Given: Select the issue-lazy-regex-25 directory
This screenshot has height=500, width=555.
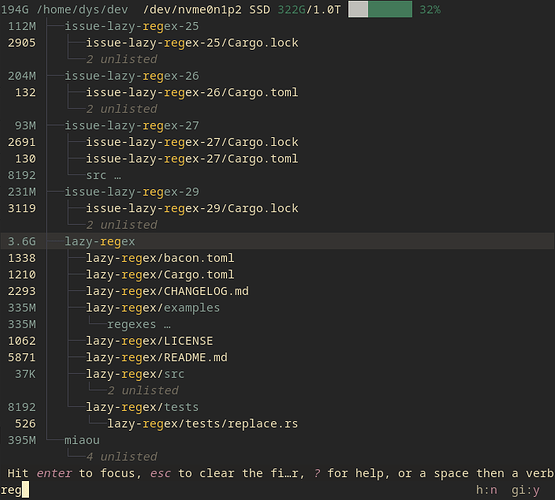Looking at the screenshot, I should [x=132, y=27].
